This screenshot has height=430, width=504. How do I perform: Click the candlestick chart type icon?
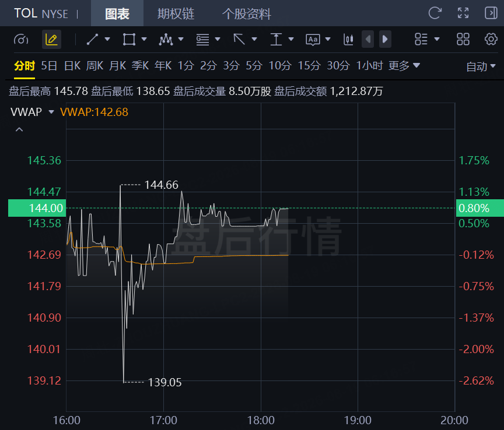click(348, 40)
